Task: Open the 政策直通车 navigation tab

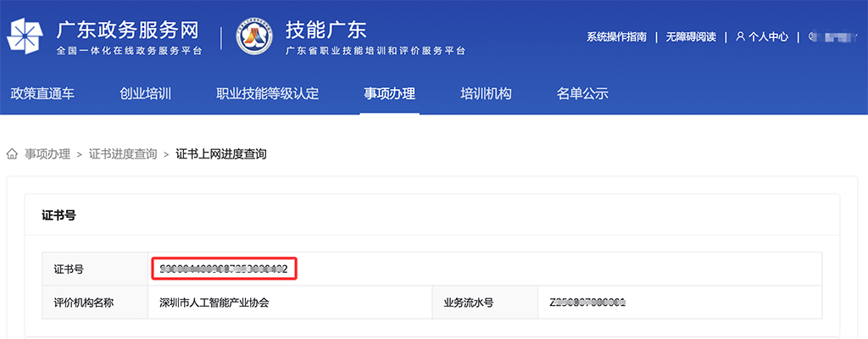Action: click(42, 93)
